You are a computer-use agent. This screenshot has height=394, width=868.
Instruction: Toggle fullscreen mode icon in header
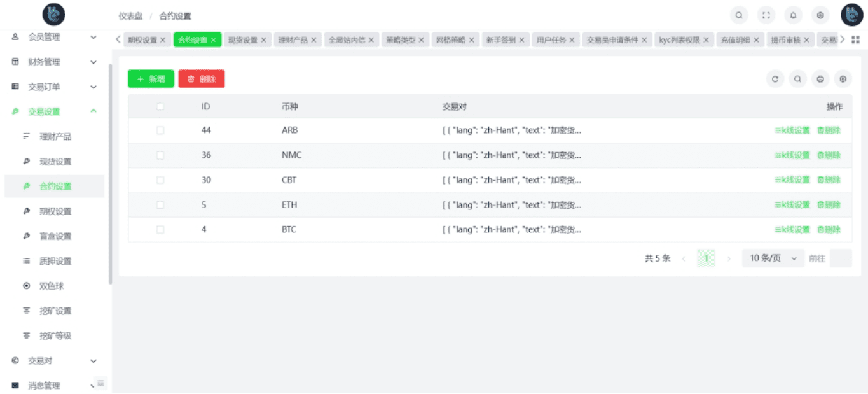pos(766,15)
